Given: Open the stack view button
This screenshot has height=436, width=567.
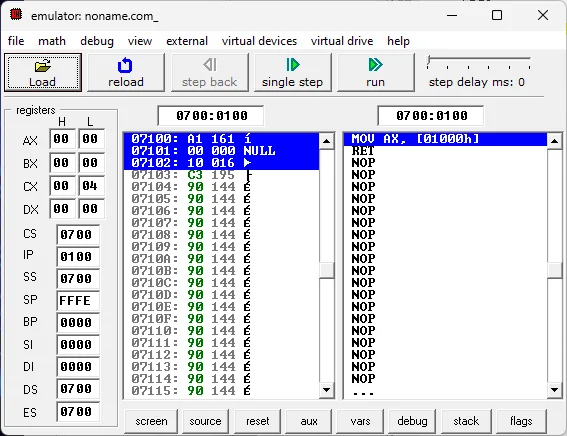Looking at the screenshot, I should tap(466, 421).
